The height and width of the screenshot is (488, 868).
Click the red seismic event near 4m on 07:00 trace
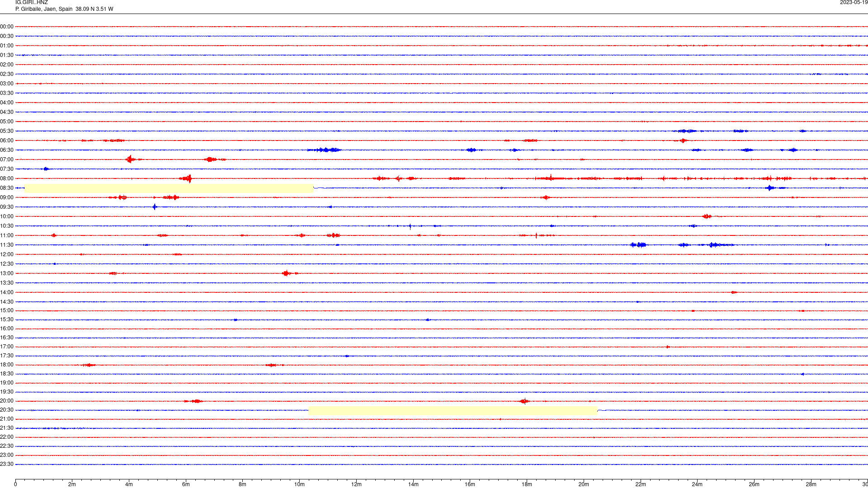pos(131,159)
